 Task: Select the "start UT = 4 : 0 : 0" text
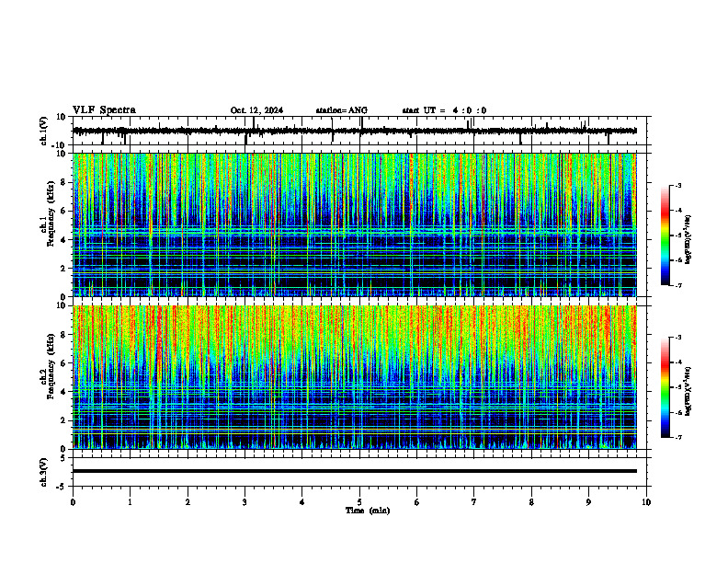(444, 110)
